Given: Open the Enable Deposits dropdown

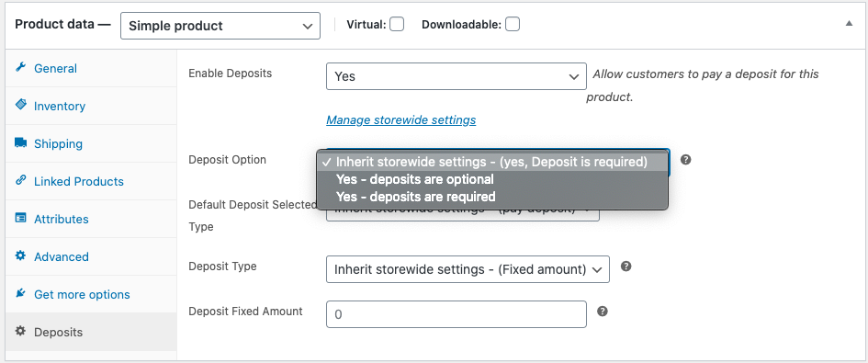Looking at the screenshot, I should [457, 76].
